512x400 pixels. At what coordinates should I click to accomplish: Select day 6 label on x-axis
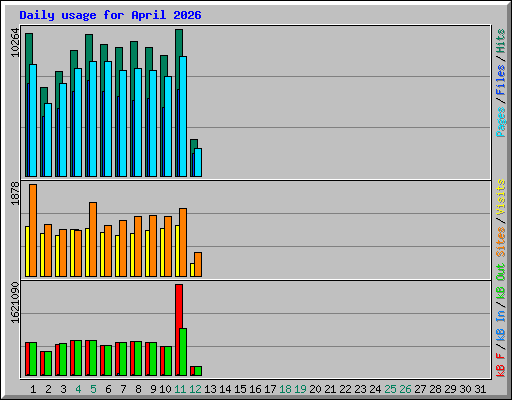(108, 389)
